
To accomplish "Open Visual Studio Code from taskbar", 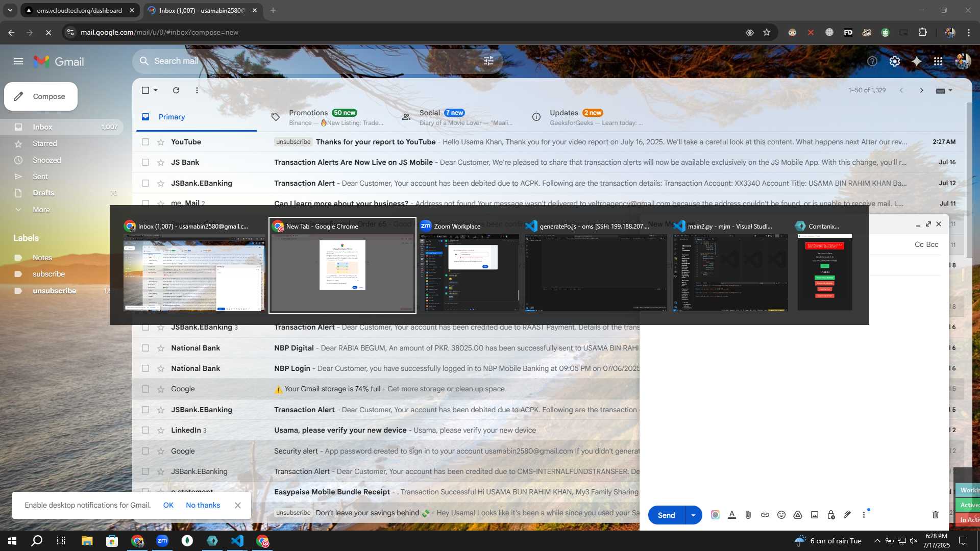I will 237,541.
